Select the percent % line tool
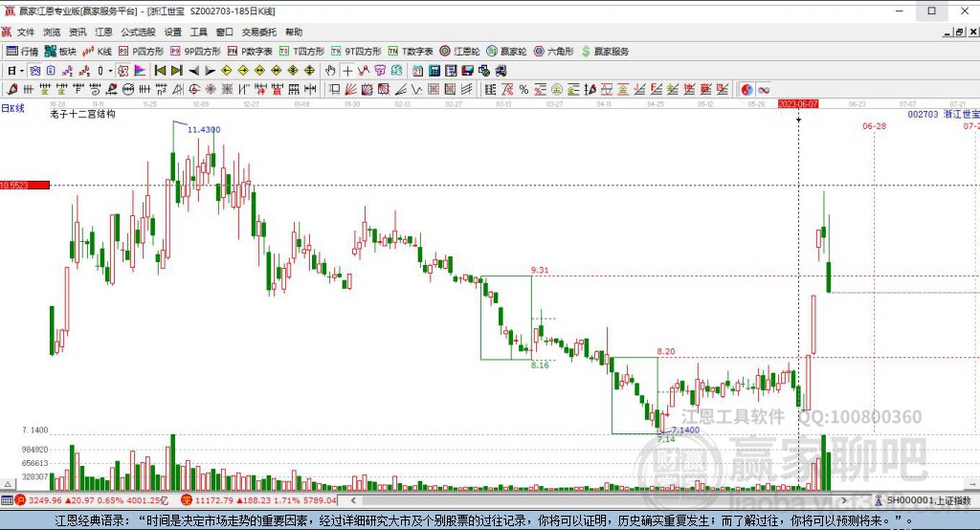Viewport: 980px width, 530px height. 523,89
